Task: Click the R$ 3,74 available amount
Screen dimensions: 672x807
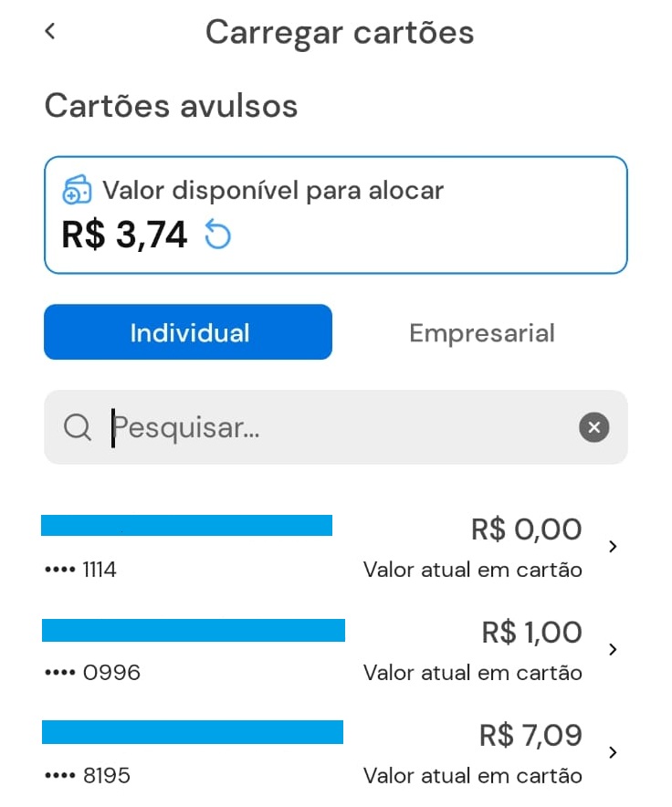Action: point(124,235)
